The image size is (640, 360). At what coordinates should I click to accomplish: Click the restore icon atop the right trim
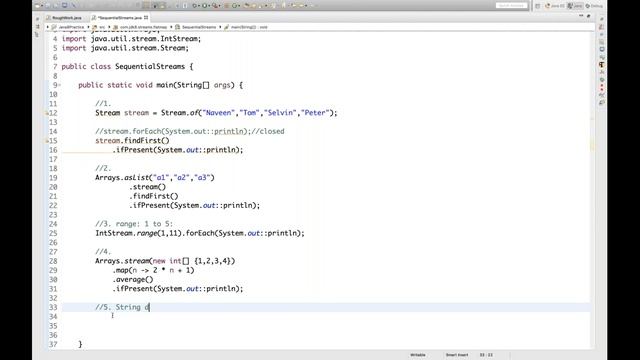[x=602, y=19]
